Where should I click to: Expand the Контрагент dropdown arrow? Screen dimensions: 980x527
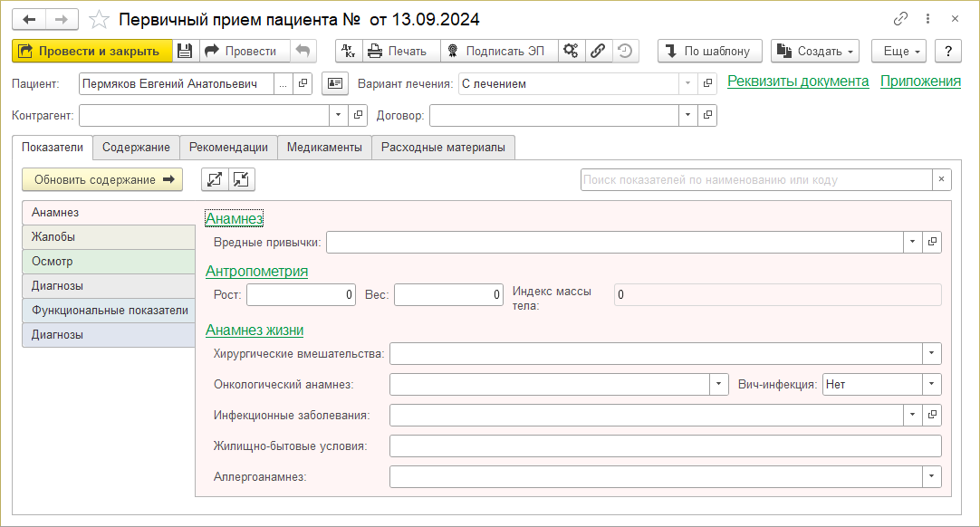click(x=339, y=115)
